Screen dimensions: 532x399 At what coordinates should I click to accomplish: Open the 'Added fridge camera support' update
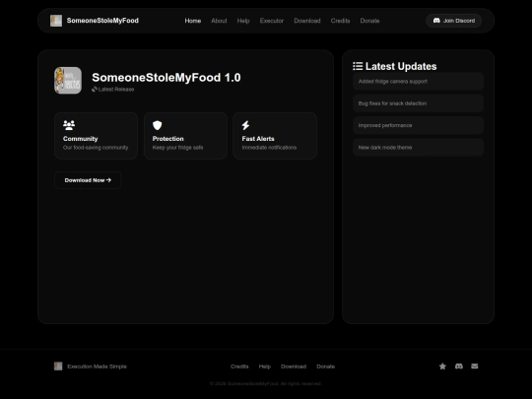pos(418,82)
